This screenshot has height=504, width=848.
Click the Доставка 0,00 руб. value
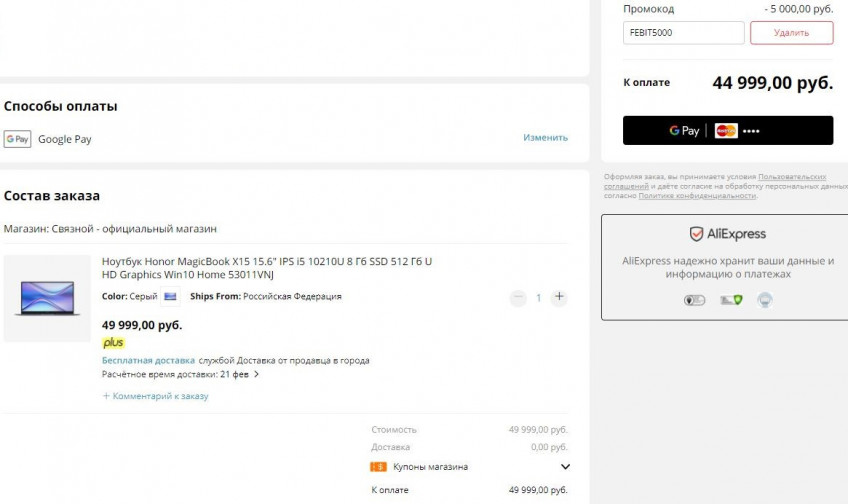(x=549, y=447)
